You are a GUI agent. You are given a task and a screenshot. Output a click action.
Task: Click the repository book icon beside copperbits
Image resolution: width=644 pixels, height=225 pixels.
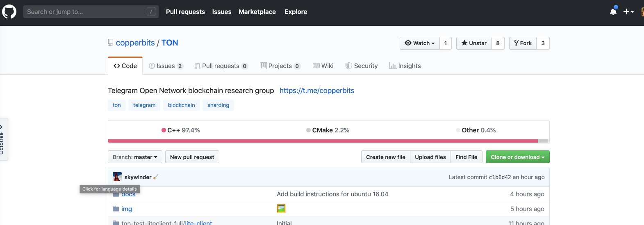pos(111,43)
